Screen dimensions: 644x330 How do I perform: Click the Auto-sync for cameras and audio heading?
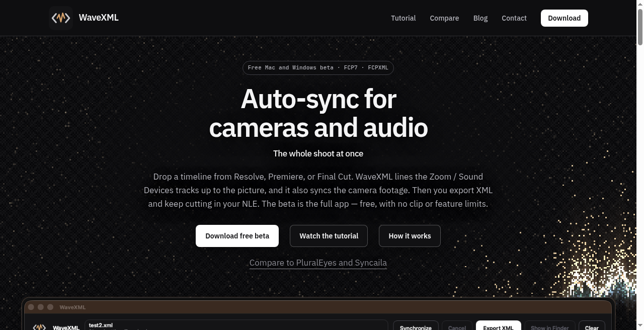click(318, 113)
